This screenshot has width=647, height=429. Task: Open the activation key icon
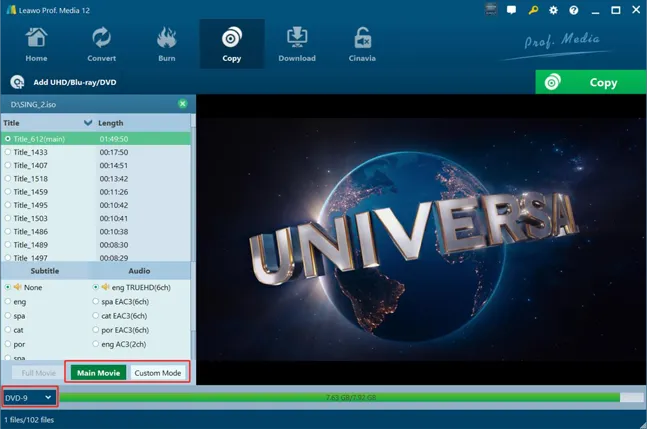click(533, 10)
